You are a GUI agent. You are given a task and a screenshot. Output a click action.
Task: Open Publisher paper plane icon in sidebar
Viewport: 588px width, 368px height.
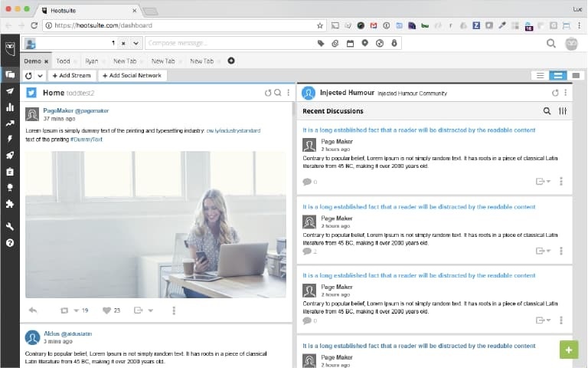(x=10, y=90)
